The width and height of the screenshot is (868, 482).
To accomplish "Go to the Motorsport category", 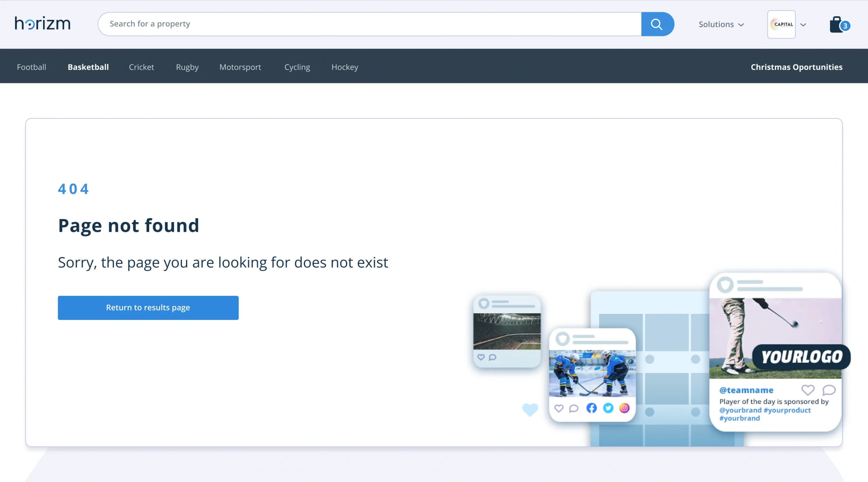I will click(240, 67).
